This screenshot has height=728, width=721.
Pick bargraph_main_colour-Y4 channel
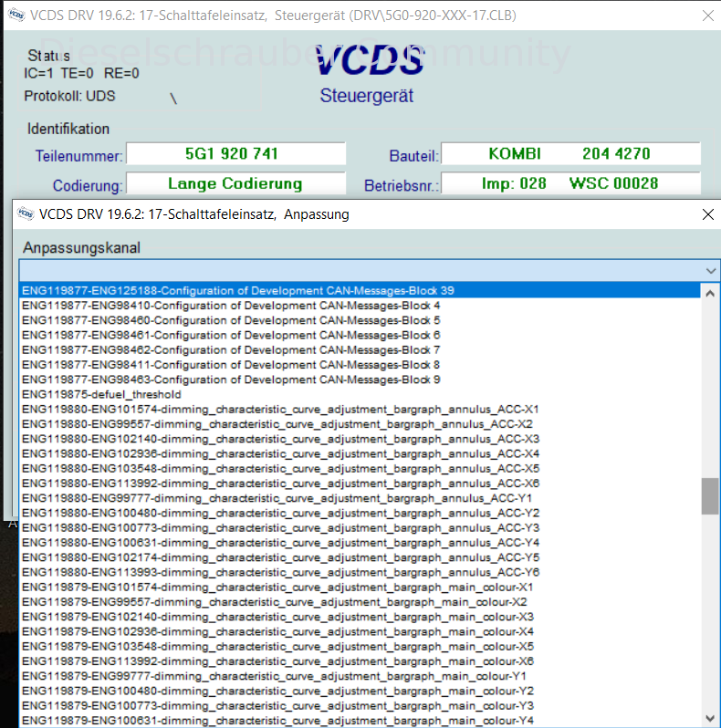360,721
